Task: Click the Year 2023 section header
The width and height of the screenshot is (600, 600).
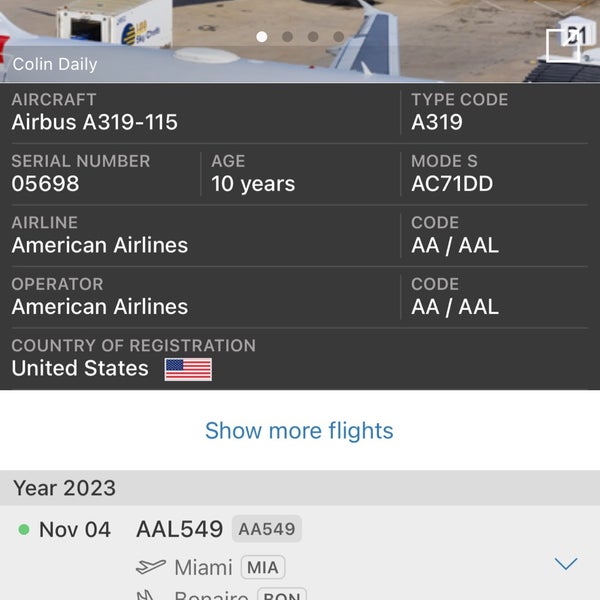Action: (x=65, y=488)
